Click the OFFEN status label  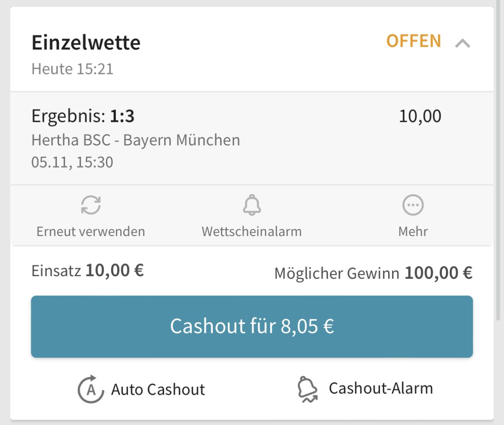(x=414, y=41)
